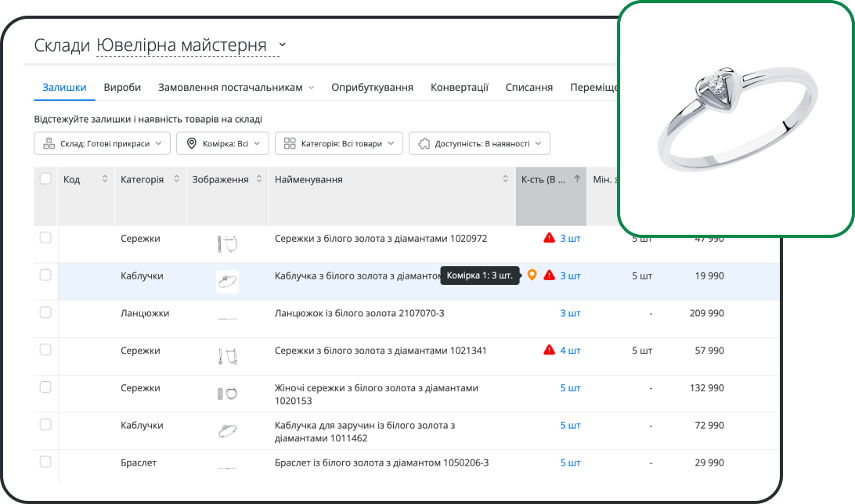The image size is (855, 504).
Task: Click the availability icon beside 'Доступність: В наявності'
Action: [424, 143]
